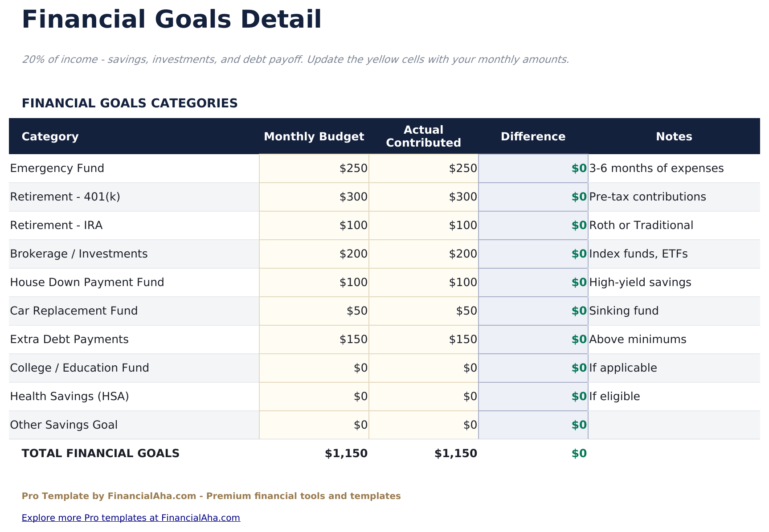Click the College / Education Fund $0 budget cell
769x532 pixels.
(314, 368)
